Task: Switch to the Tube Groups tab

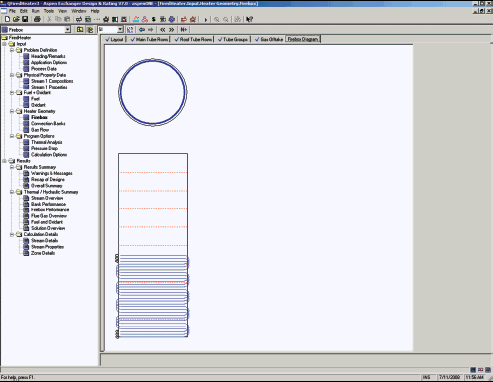Action: [233, 39]
